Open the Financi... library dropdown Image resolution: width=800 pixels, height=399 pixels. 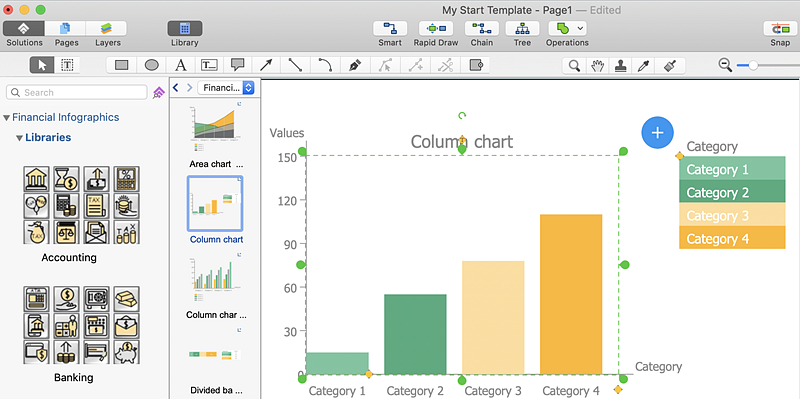[226, 88]
